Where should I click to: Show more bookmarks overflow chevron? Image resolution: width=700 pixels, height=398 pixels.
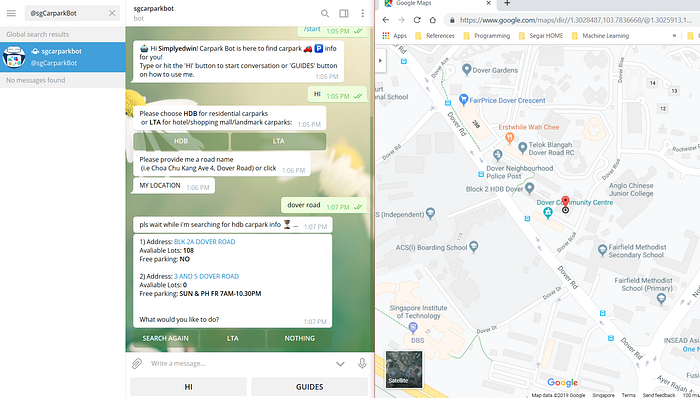point(675,36)
